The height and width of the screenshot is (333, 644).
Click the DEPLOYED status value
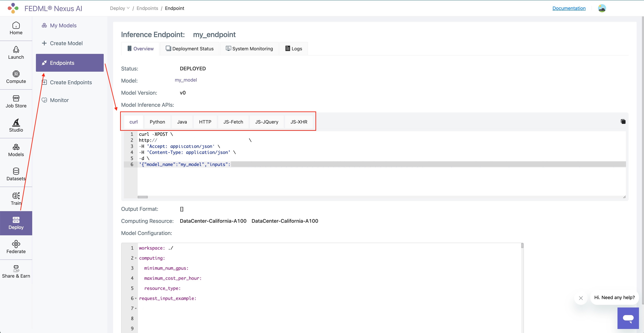[x=193, y=68]
